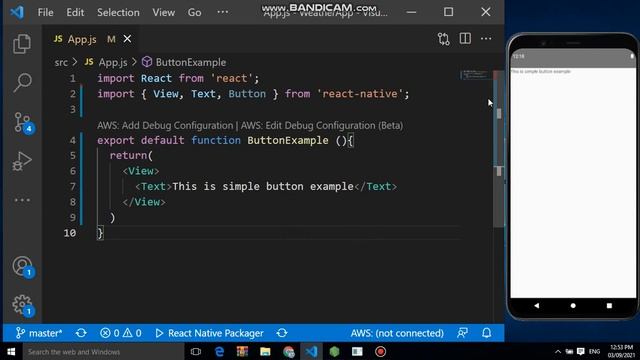This screenshot has height=360, width=640.
Task: Click line number 4 in gutter
Action: click(73, 140)
